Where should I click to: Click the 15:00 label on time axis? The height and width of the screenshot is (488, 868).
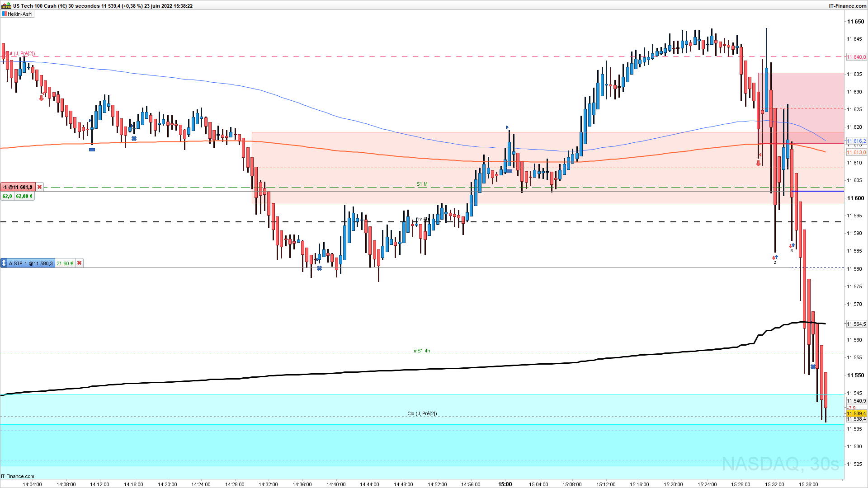click(505, 484)
